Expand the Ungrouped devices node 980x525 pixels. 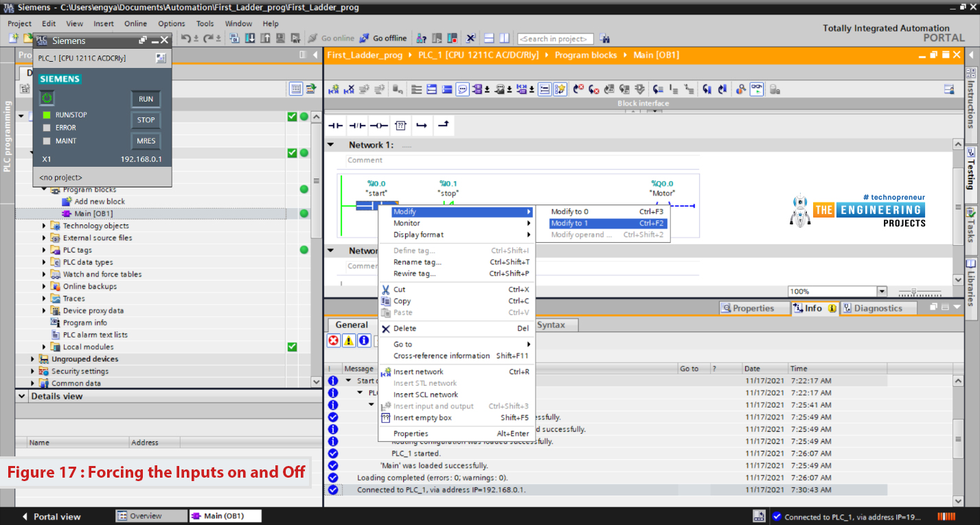(32, 359)
